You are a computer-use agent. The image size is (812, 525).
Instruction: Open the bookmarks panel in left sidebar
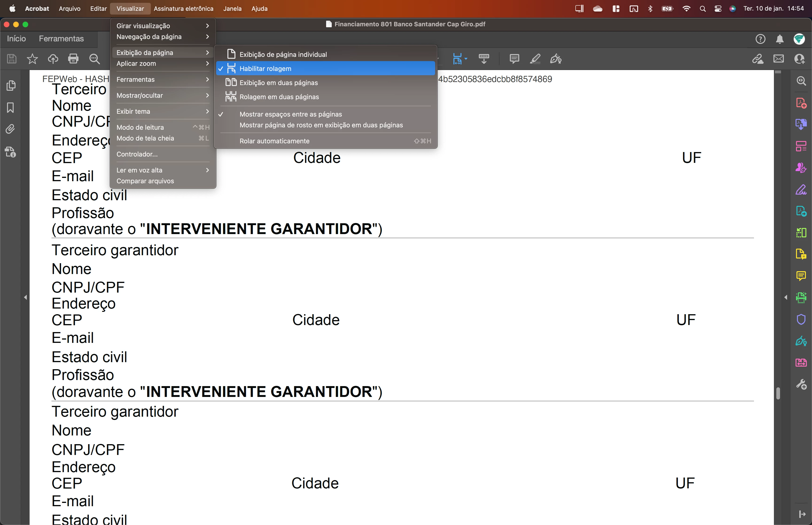pos(11,108)
